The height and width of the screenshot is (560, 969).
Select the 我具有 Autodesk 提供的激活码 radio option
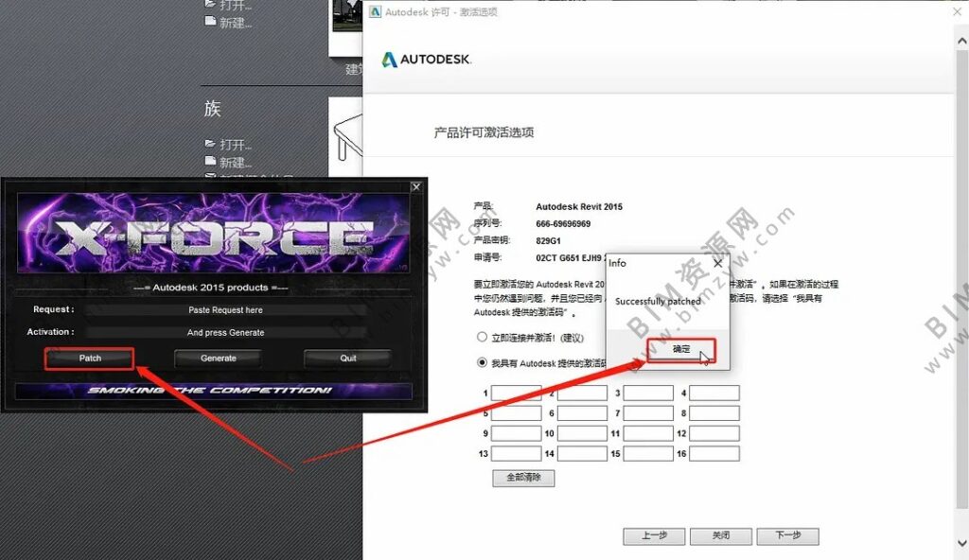coord(482,363)
